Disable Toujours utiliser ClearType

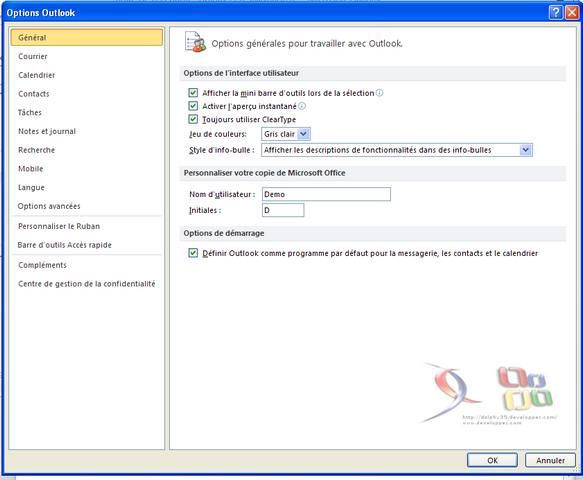point(193,119)
